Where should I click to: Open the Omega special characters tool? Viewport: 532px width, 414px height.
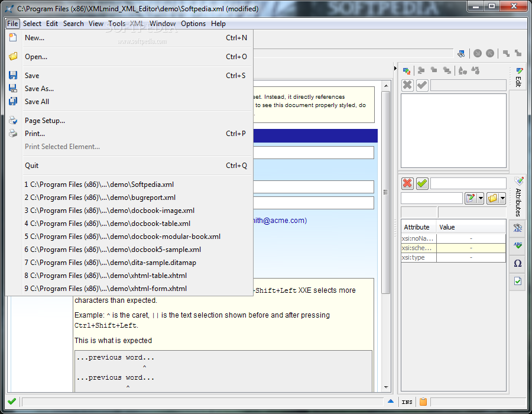(x=518, y=263)
